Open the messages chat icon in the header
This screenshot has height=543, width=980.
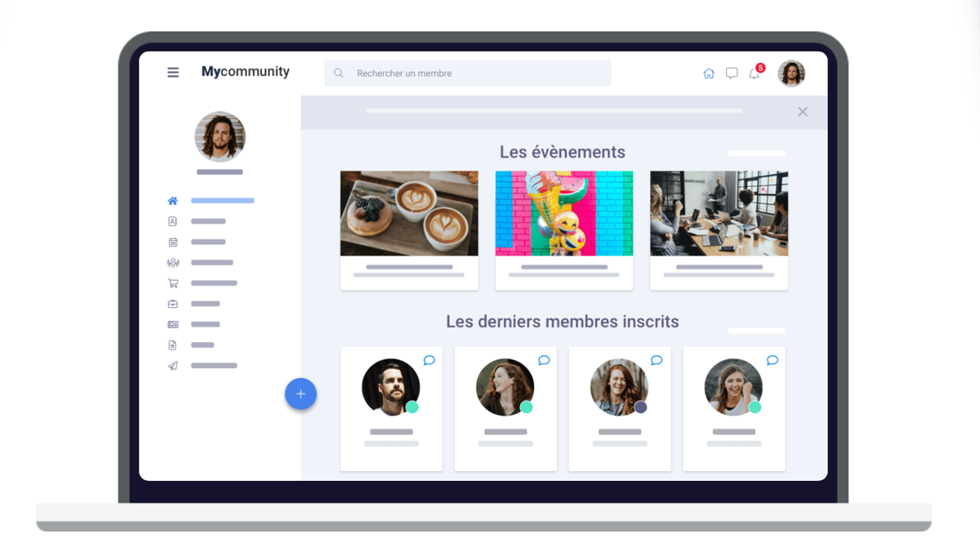pos(732,73)
